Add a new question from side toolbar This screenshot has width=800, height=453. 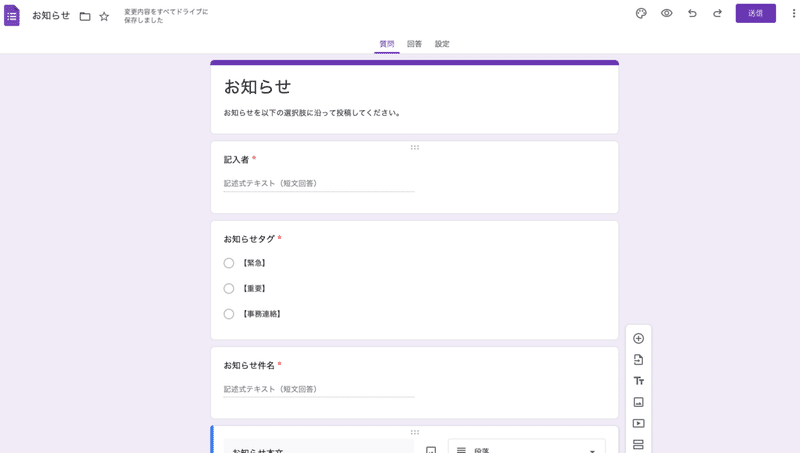click(638, 338)
